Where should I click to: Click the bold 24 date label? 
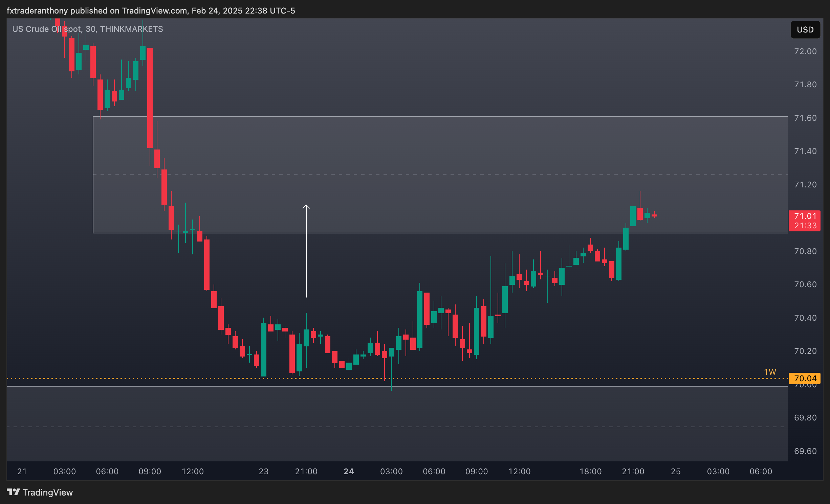349,472
